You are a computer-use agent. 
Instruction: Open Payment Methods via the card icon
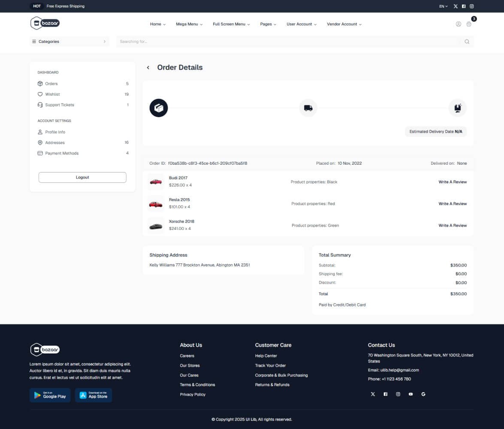coord(40,153)
